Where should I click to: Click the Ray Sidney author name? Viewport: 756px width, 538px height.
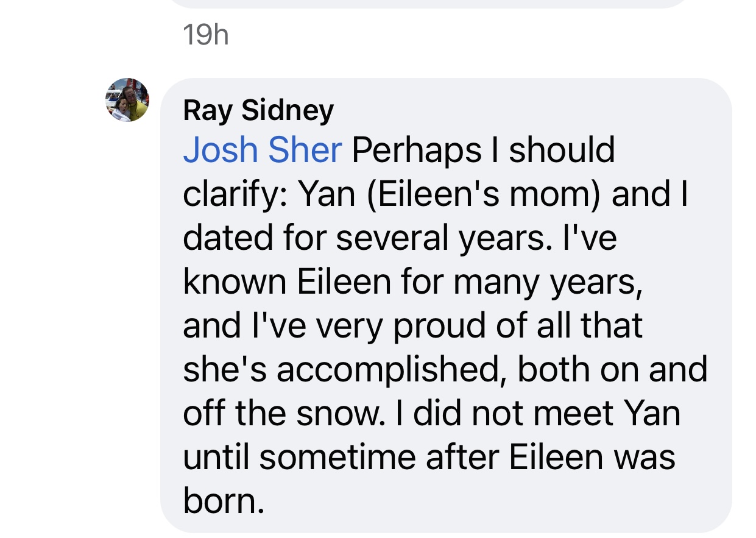258,110
